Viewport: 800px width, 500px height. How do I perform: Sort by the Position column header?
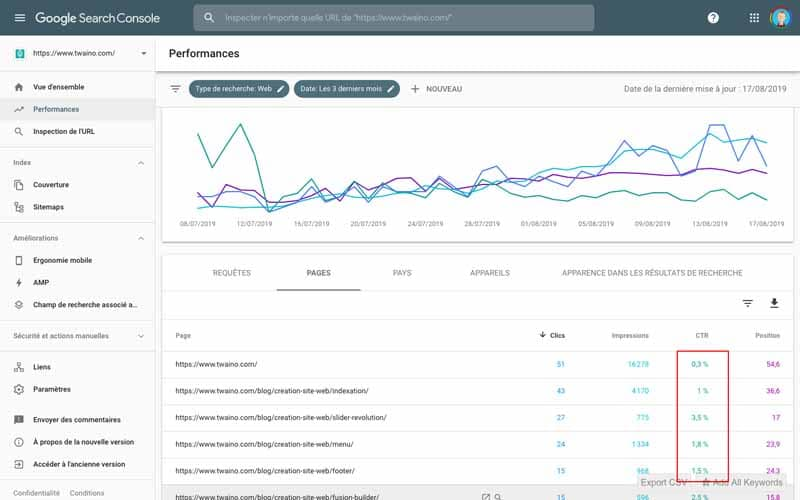pyautogui.click(x=767, y=335)
